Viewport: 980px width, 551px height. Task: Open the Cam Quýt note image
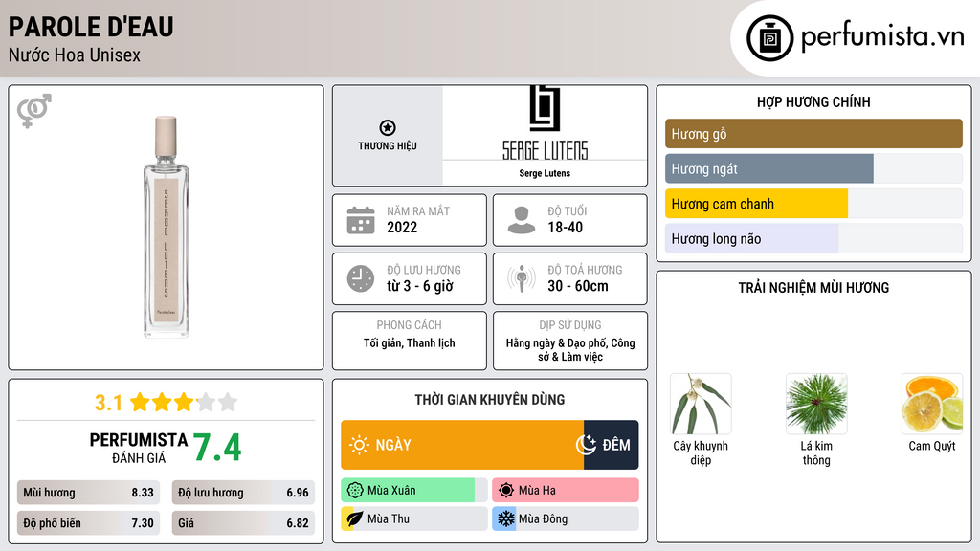coord(931,404)
